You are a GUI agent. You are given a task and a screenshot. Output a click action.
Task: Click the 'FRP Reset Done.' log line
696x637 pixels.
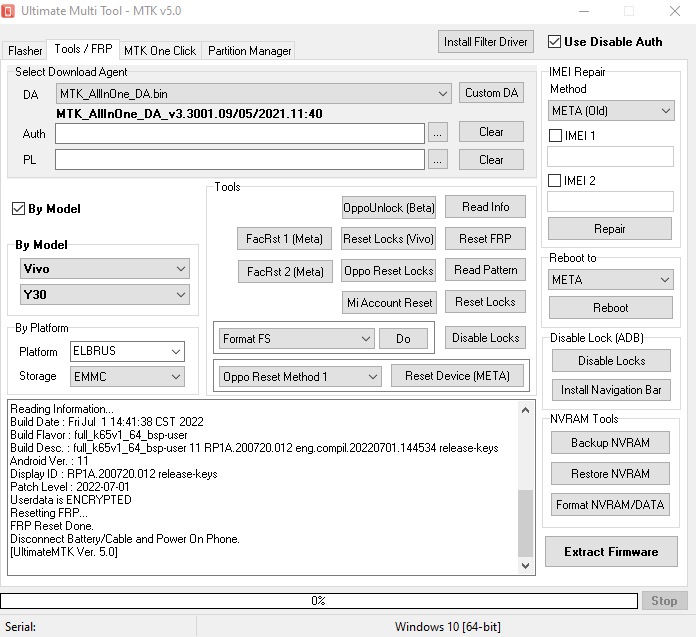point(52,526)
